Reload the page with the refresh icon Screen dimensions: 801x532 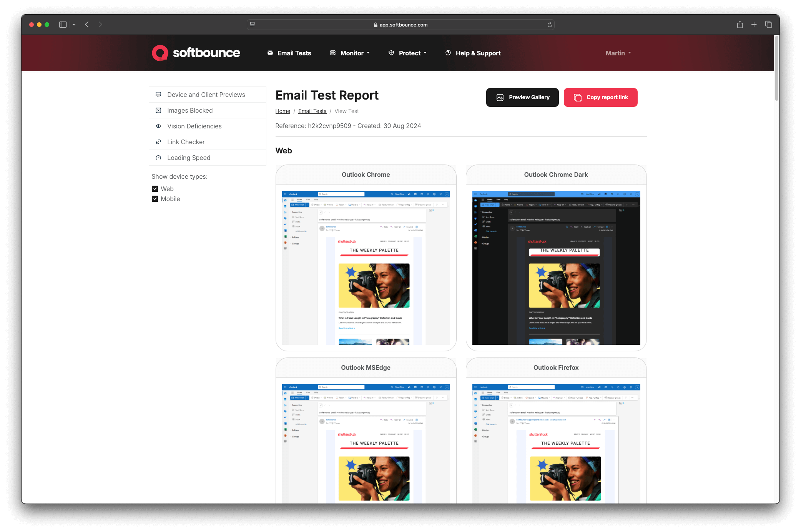point(550,25)
